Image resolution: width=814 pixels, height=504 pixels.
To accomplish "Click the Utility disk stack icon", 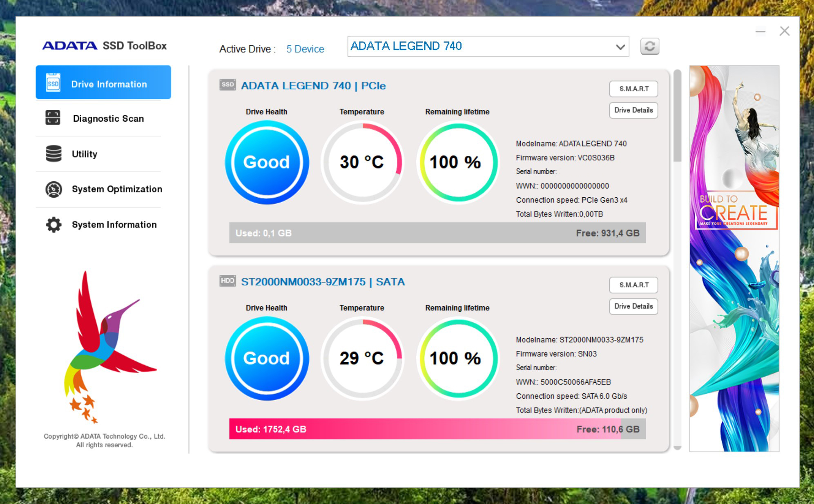I will click(54, 154).
